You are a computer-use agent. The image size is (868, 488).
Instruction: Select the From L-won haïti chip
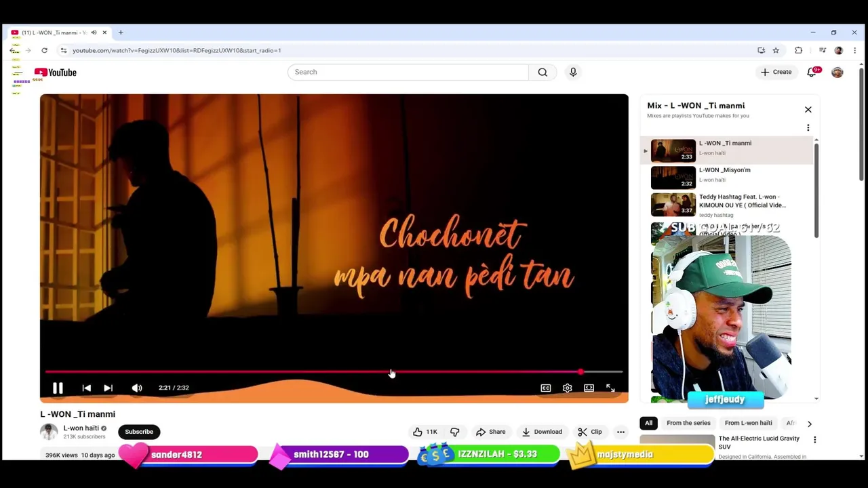(749, 423)
